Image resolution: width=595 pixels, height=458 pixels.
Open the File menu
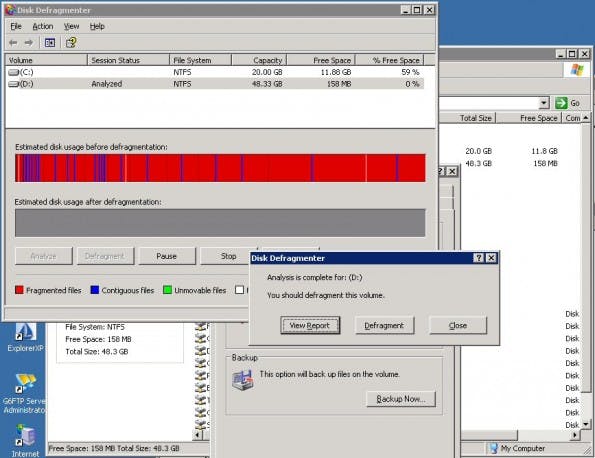point(16,26)
